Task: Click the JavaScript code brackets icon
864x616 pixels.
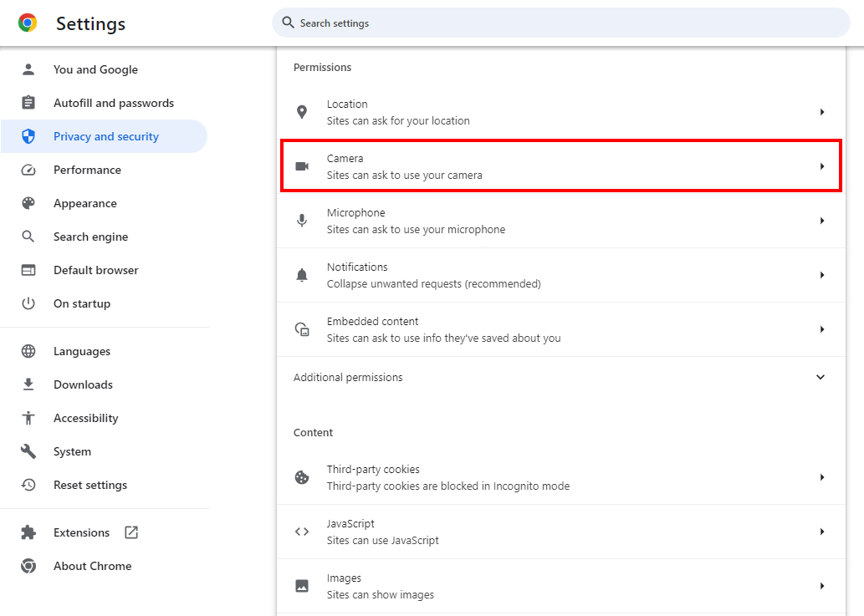Action: [302, 532]
